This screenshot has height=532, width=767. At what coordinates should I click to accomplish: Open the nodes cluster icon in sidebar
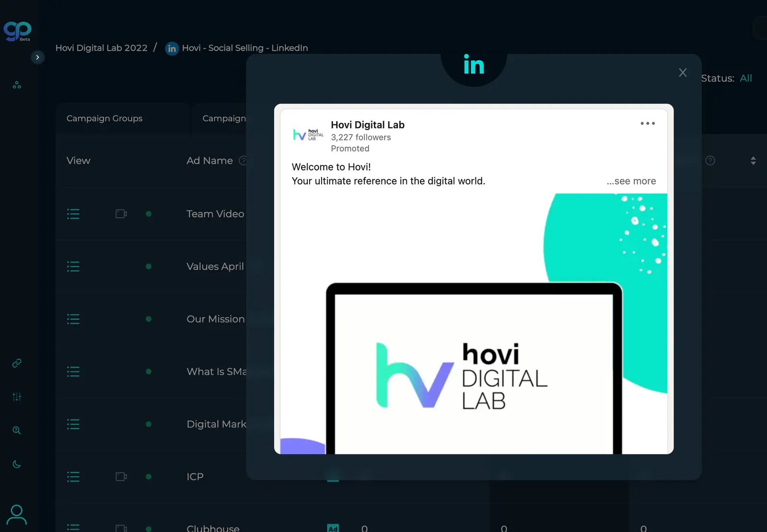click(x=17, y=85)
